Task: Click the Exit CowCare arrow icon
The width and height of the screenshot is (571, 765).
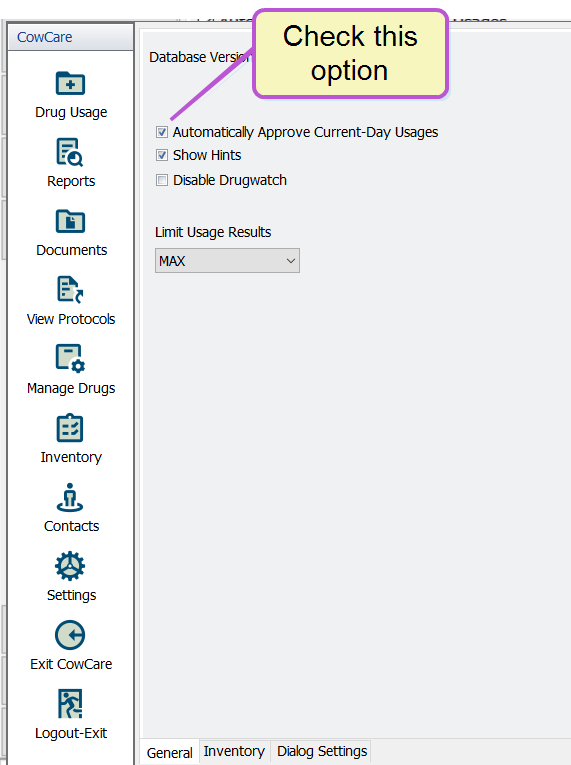Action: (x=70, y=635)
